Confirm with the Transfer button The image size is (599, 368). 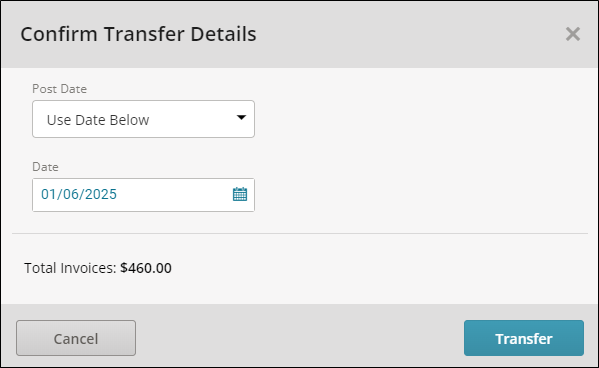point(524,338)
